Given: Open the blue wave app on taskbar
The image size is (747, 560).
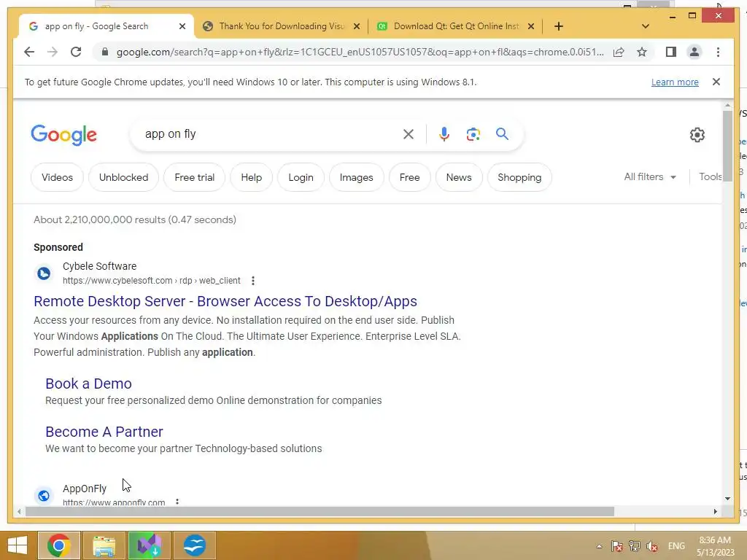Looking at the screenshot, I should pos(194,545).
